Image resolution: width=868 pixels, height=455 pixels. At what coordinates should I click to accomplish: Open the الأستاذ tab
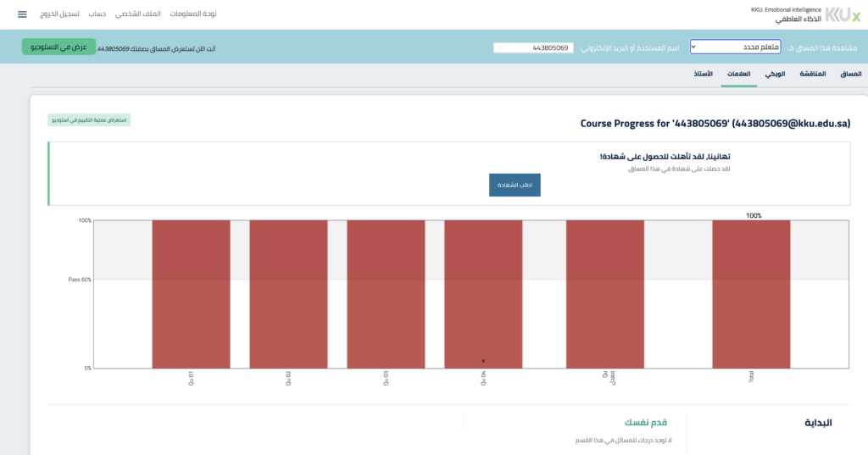pos(703,75)
